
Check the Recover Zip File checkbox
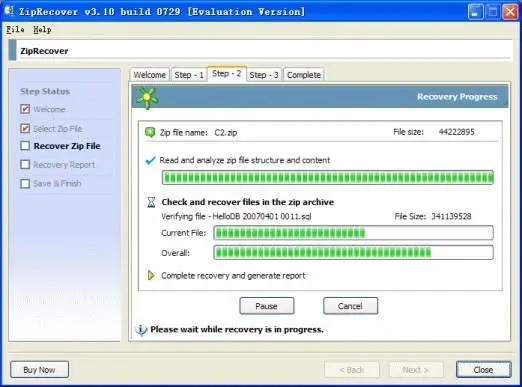25,146
